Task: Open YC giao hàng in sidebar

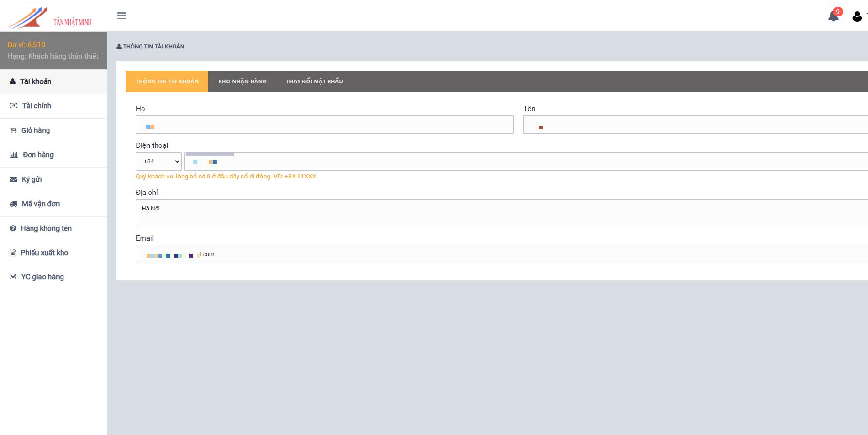Action: [x=42, y=277]
